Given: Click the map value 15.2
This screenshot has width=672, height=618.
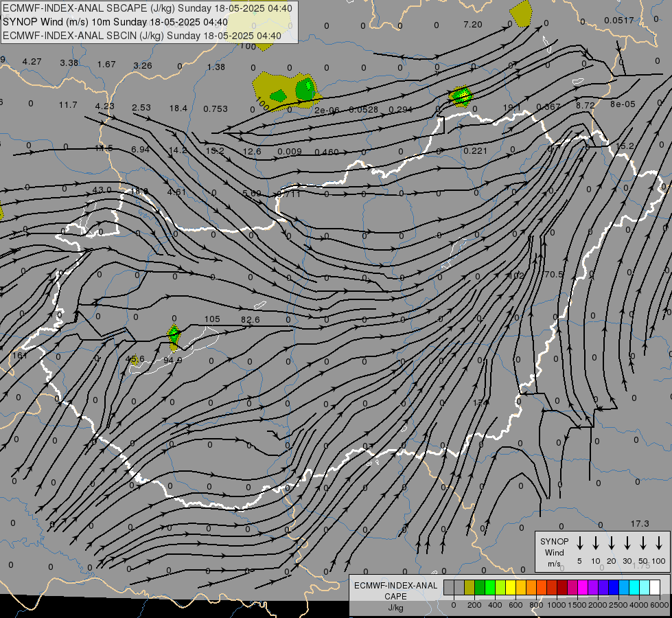Looking at the screenshot, I should (x=625, y=146).
